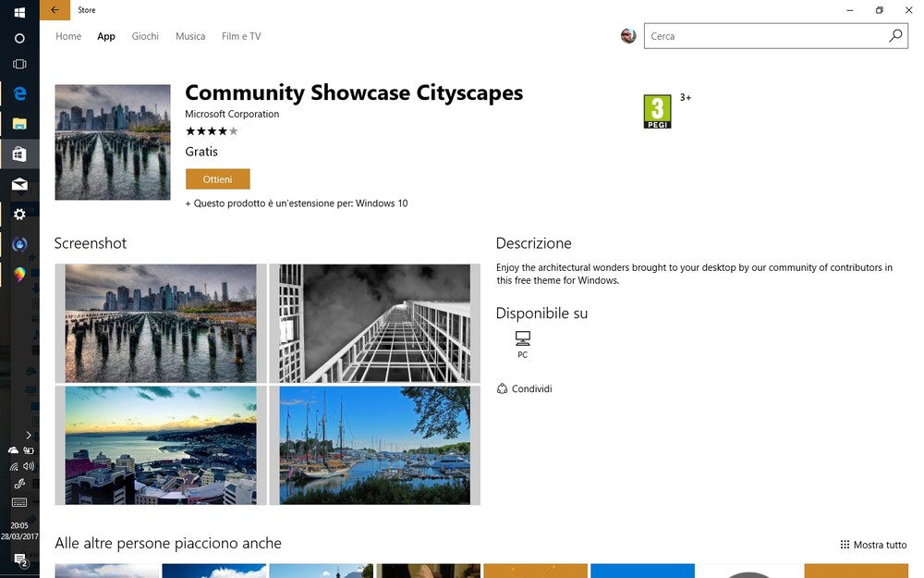The image size is (924, 578).
Task: Click the battery status tray icon
Action: 29,450
